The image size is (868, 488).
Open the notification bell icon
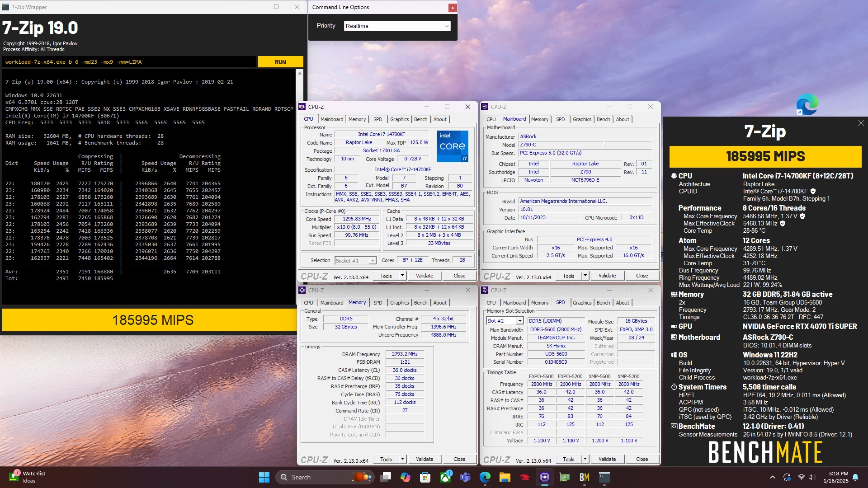tap(855, 477)
